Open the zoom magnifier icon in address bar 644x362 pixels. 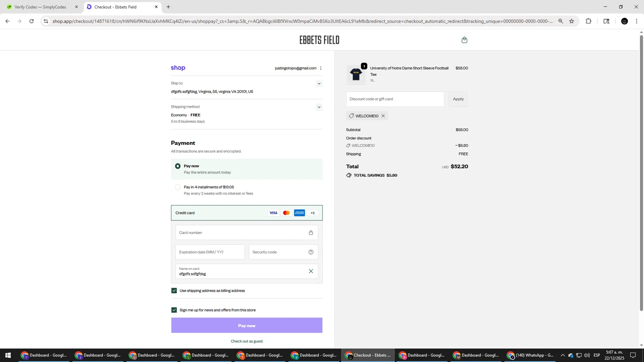[560, 21]
